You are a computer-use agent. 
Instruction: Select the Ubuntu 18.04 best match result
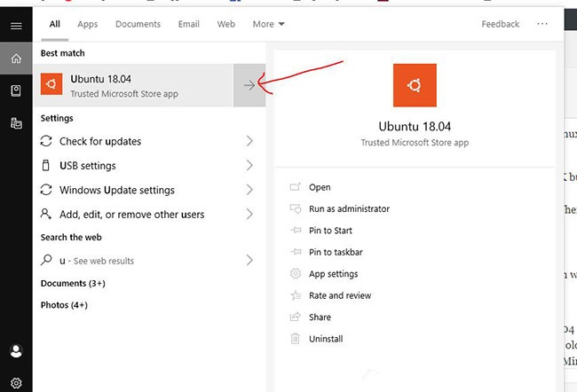[133, 85]
